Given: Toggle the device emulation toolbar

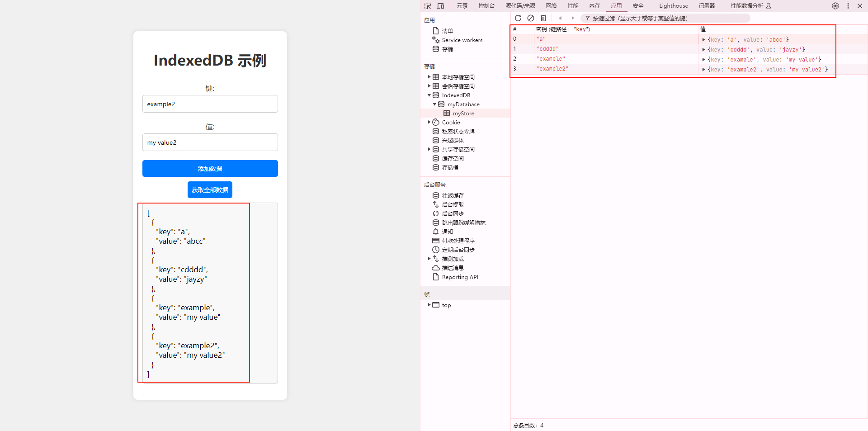Looking at the screenshot, I should [x=440, y=6].
